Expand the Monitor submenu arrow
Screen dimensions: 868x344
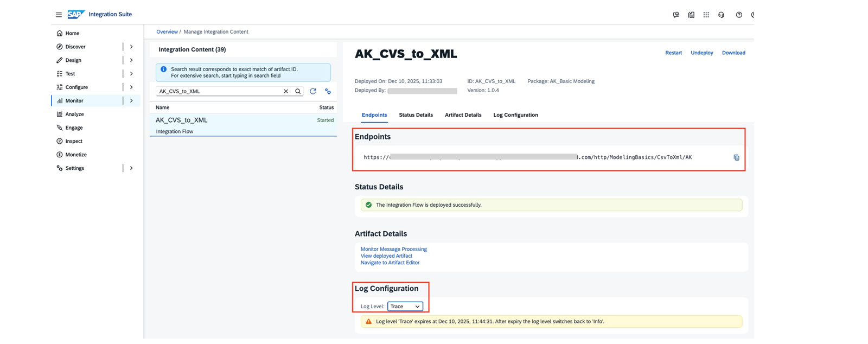[x=131, y=101]
